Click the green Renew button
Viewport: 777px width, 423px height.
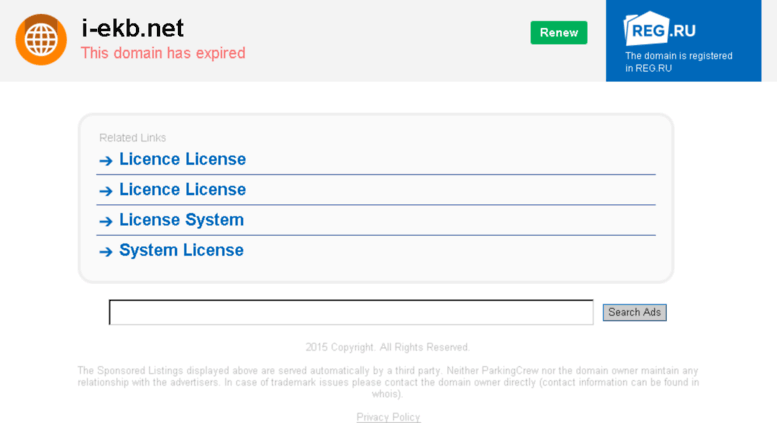click(x=558, y=33)
